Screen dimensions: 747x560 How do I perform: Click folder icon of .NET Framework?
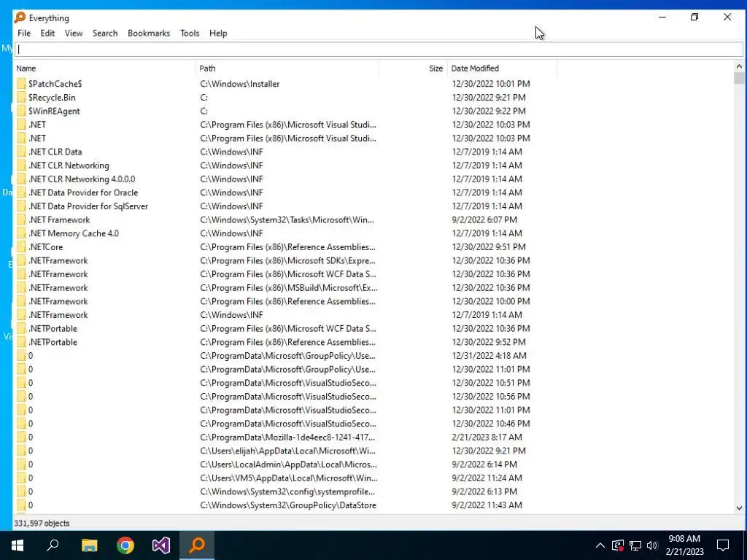21,220
